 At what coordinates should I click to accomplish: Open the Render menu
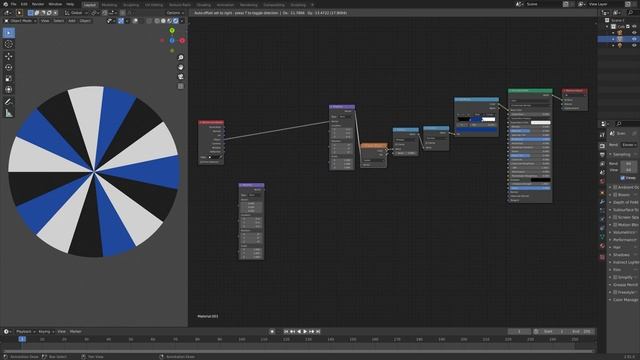point(38,4)
